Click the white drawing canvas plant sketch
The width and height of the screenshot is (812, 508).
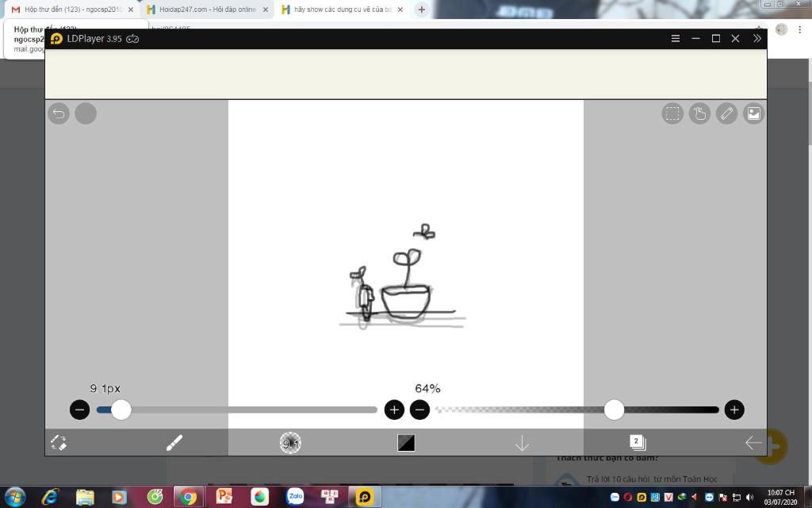coord(402,277)
